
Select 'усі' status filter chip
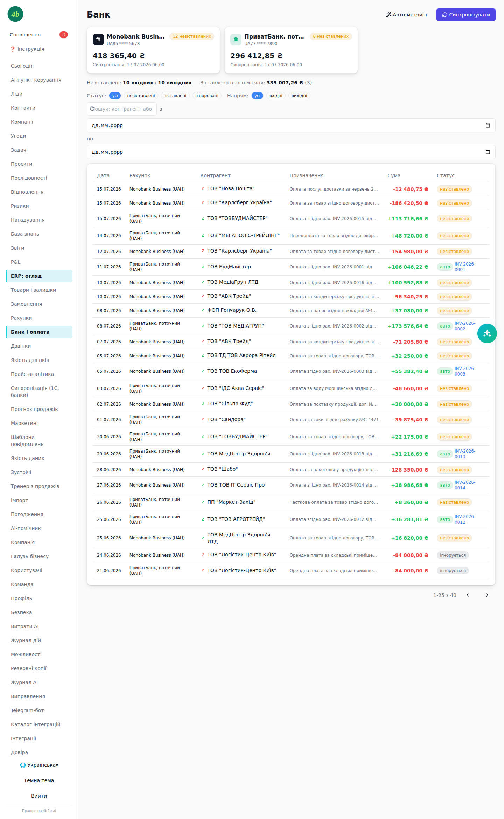click(x=115, y=96)
